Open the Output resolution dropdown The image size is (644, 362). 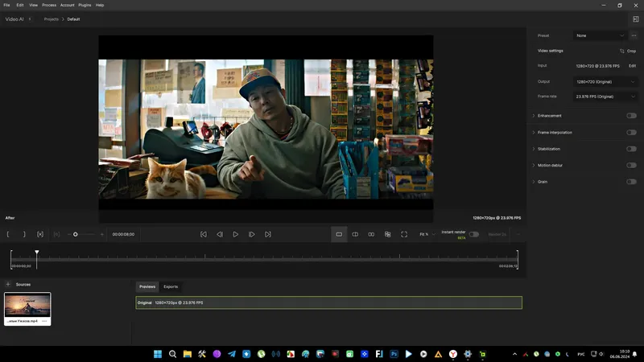pos(605,81)
